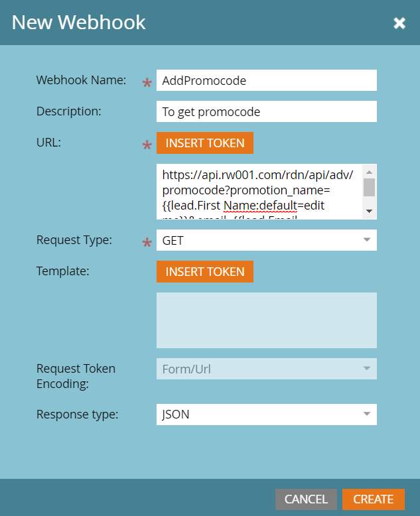
Task: Click CREATE to save the webhook
Action: click(374, 499)
